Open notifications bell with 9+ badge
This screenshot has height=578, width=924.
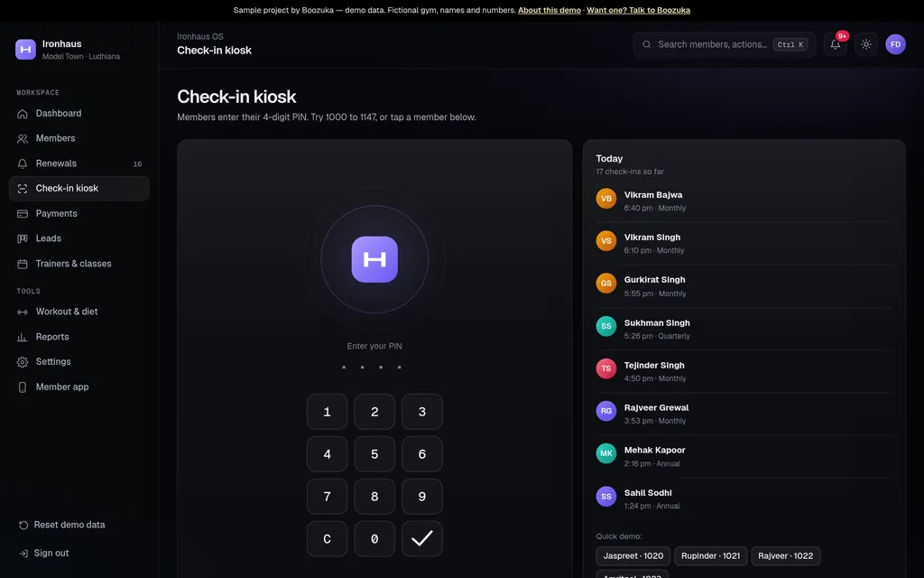click(x=836, y=44)
